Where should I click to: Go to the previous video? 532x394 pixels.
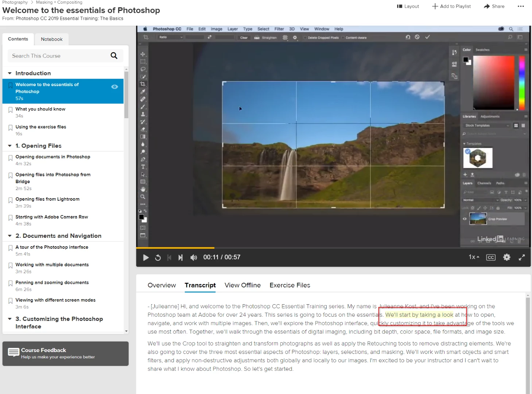point(169,258)
